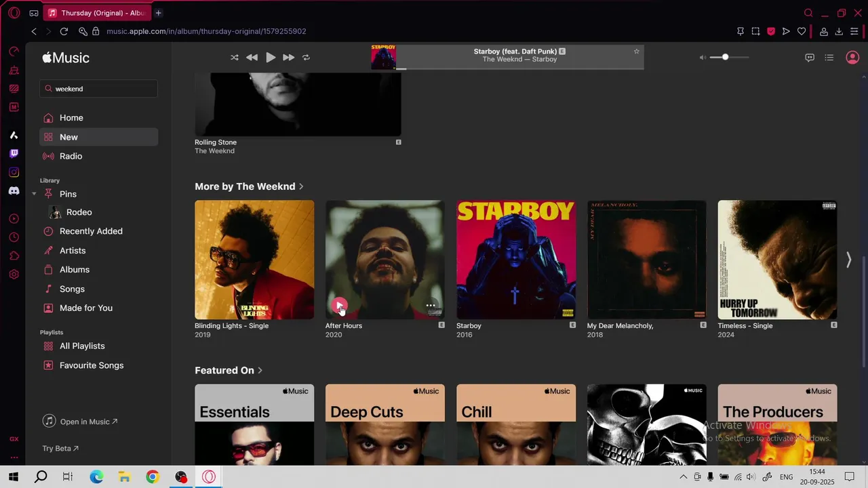Open the Deep Cuts playlist tile

tap(385, 424)
